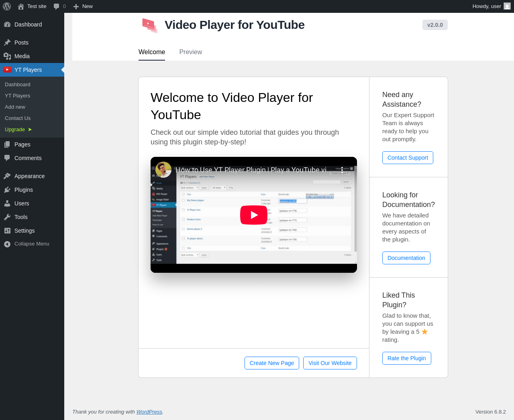Open the WordPress logo menu
514x420 pixels.
[7, 6]
